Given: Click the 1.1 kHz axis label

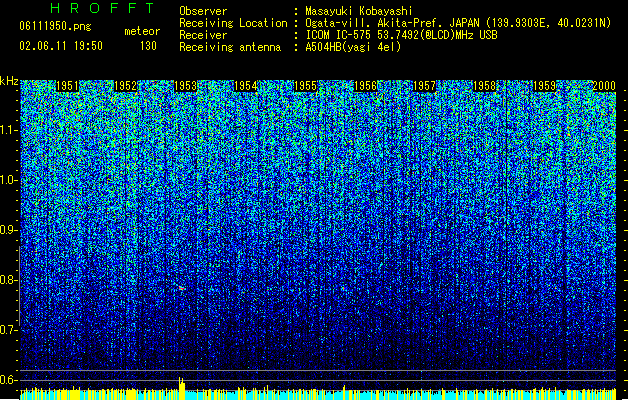Looking at the screenshot, I should point(9,130).
